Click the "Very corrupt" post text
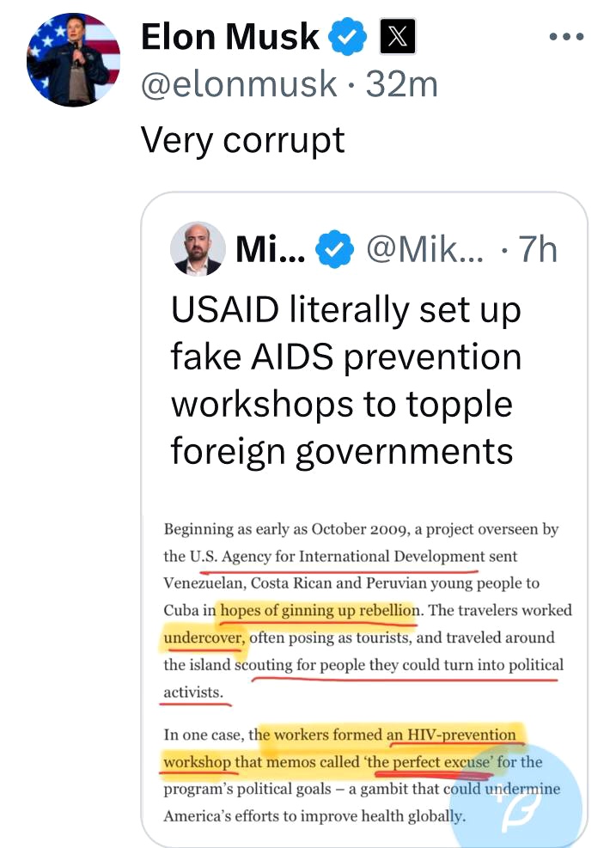This screenshot has width=616, height=848. (243, 139)
